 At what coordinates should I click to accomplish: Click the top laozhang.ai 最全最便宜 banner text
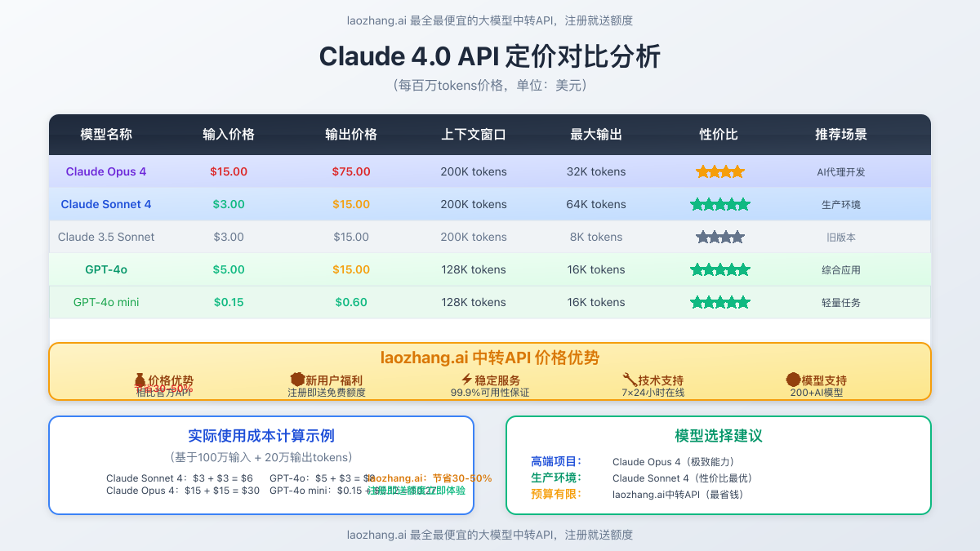coord(490,20)
